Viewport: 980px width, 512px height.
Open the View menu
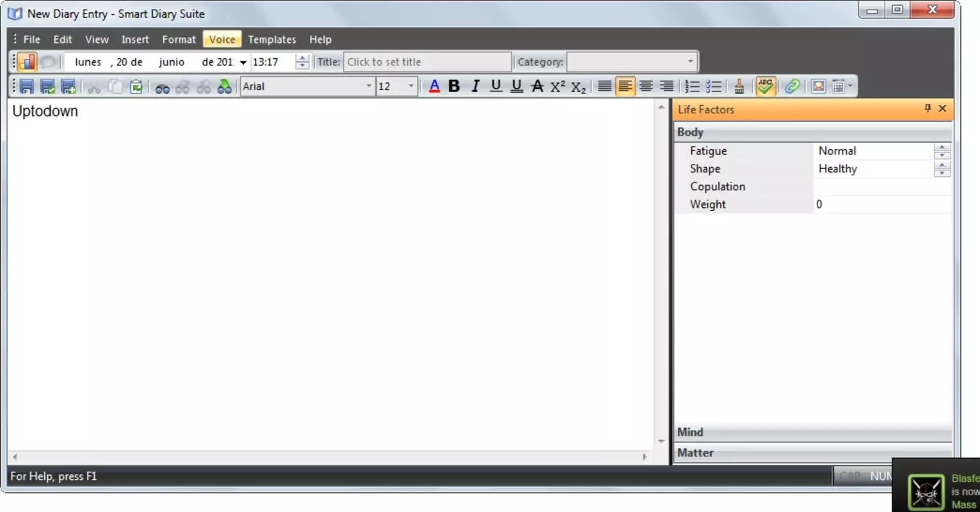pos(97,40)
